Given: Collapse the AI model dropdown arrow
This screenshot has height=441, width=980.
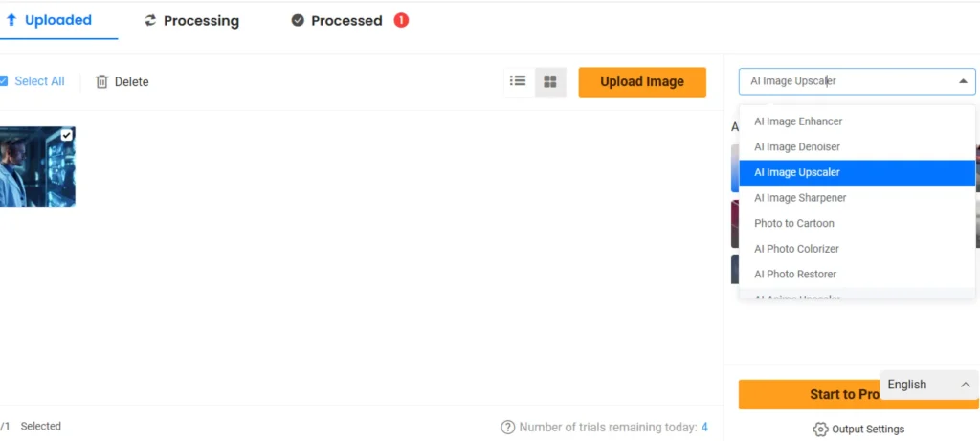Looking at the screenshot, I should coord(963,81).
